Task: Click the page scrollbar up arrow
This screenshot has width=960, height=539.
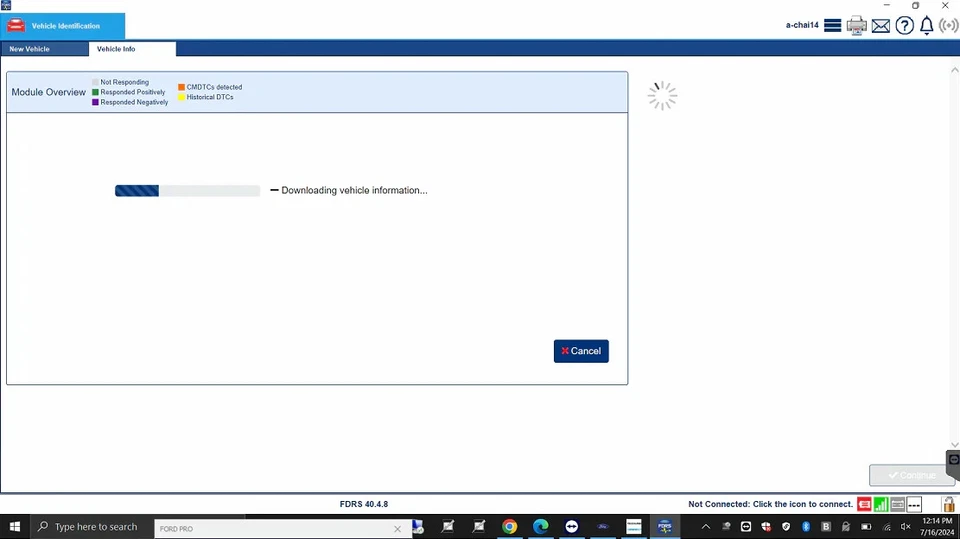Action: click(954, 69)
